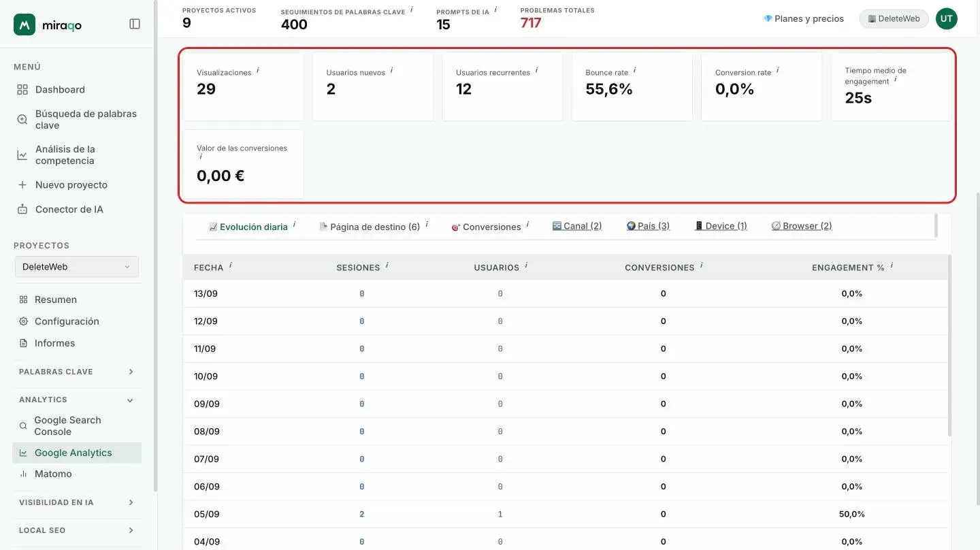980x550 pixels.
Task: Click info icon beside the CONVERSIONES column header
Action: [702, 265]
